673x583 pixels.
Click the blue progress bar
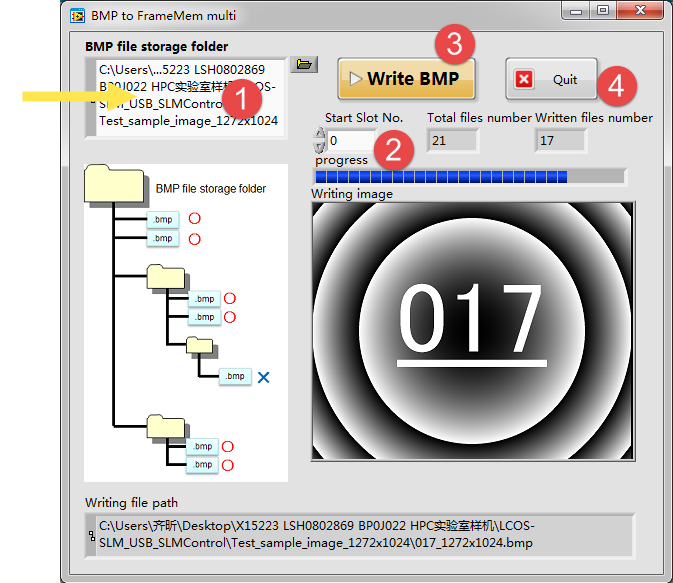coord(470,176)
